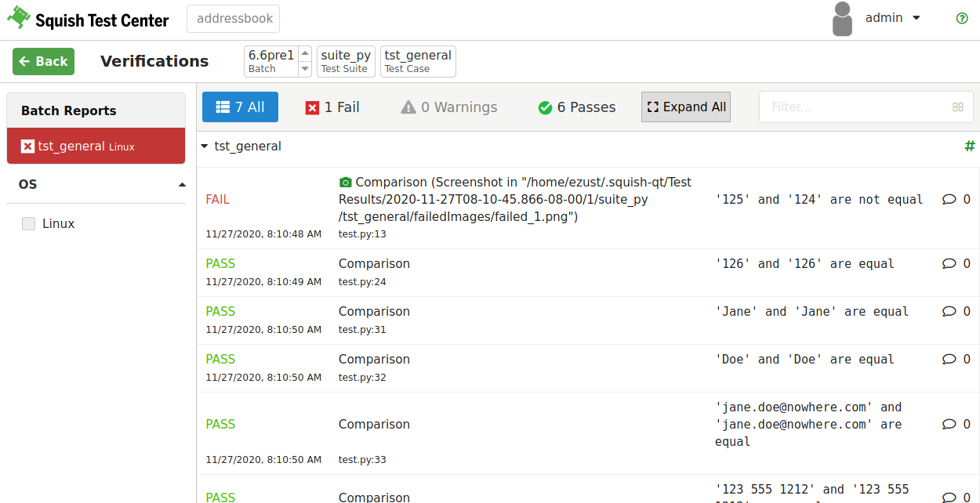Viewport: 980px width, 503px height.
Task: Select the suite_py Test Suite breadcrumb
Action: click(x=345, y=60)
